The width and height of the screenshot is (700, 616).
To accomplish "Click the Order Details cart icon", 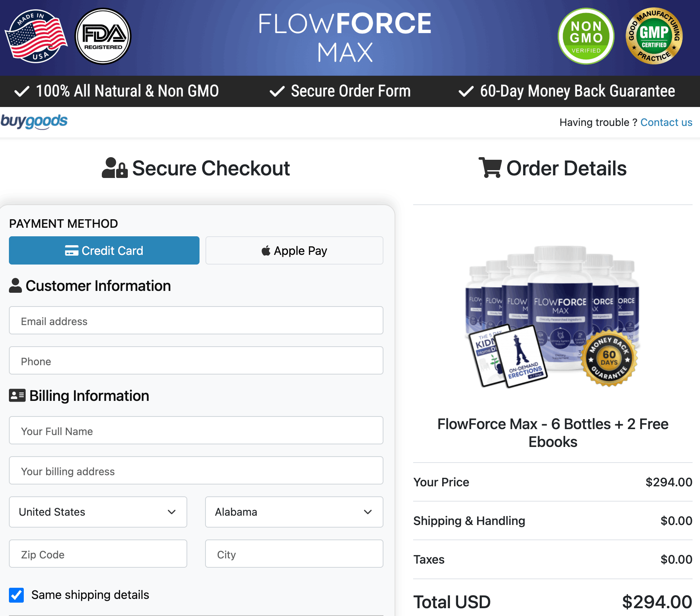I will point(490,168).
